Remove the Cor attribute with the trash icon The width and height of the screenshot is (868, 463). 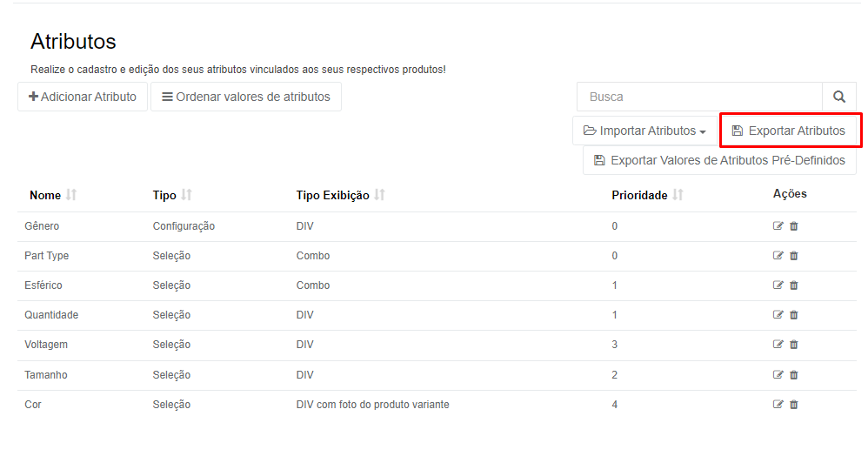(x=794, y=405)
